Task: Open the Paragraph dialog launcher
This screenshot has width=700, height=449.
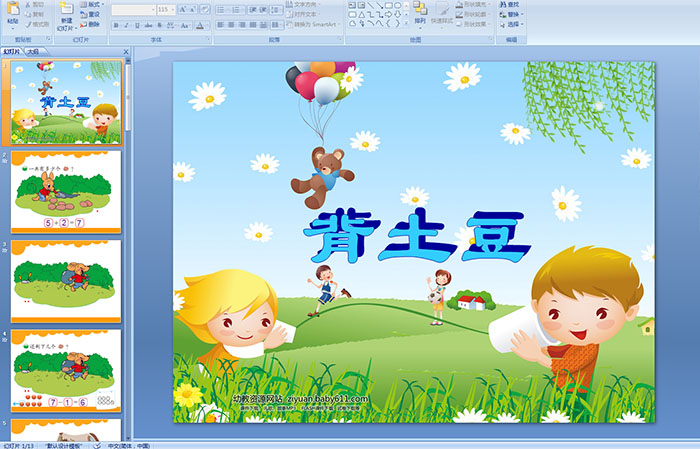Action: (340, 39)
